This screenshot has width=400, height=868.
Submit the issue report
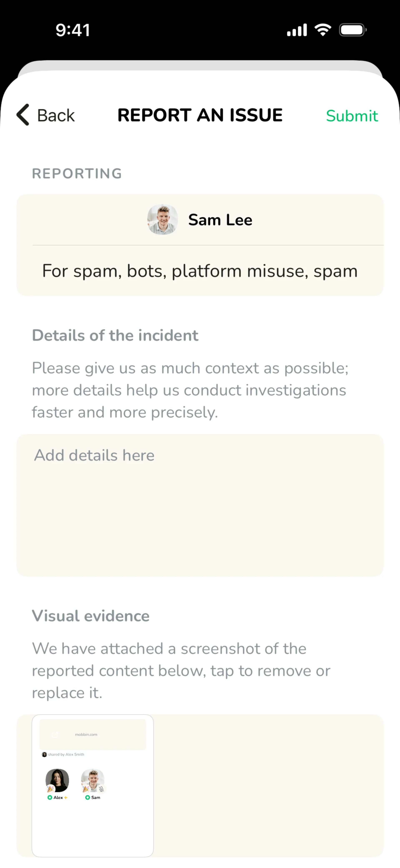[x=351, y=116]
